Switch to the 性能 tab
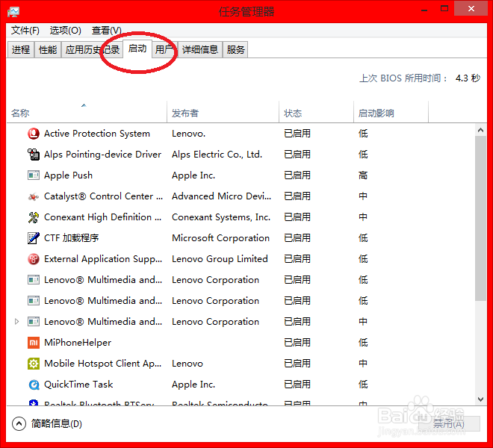 click(x=48, y=50)
